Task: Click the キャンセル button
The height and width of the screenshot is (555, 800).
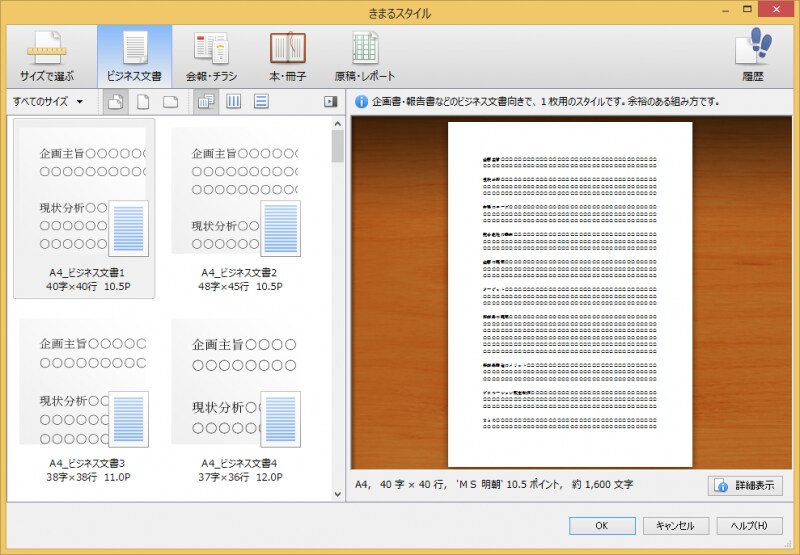Action: tap(676, 525)
